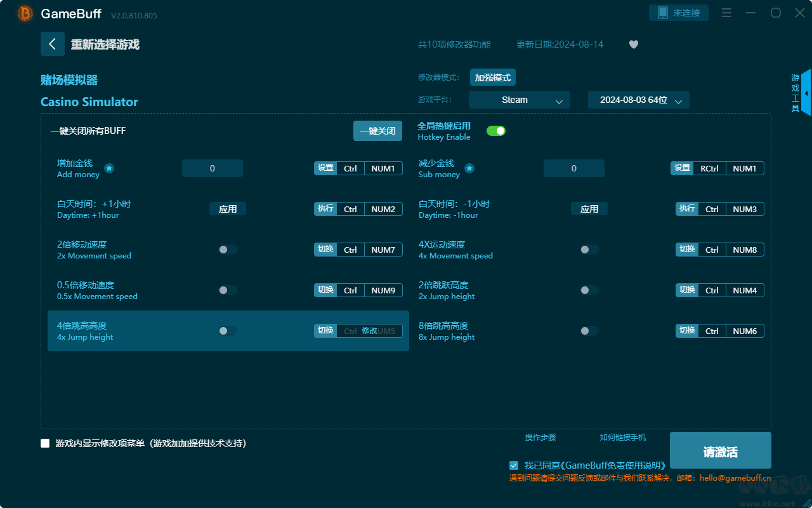Open the hamburger menu in title bar
The height and width of the screenshot is (508, 812).
click(727, 13)
